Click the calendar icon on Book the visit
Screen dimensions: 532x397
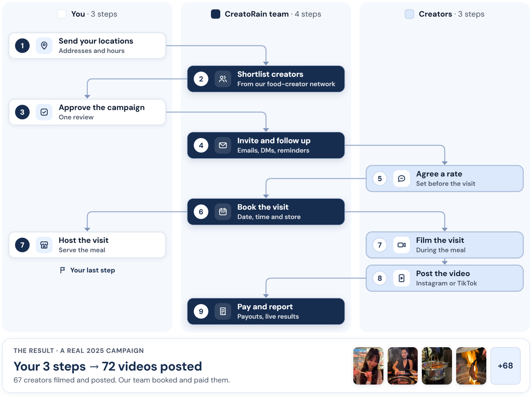click(223, 212)
